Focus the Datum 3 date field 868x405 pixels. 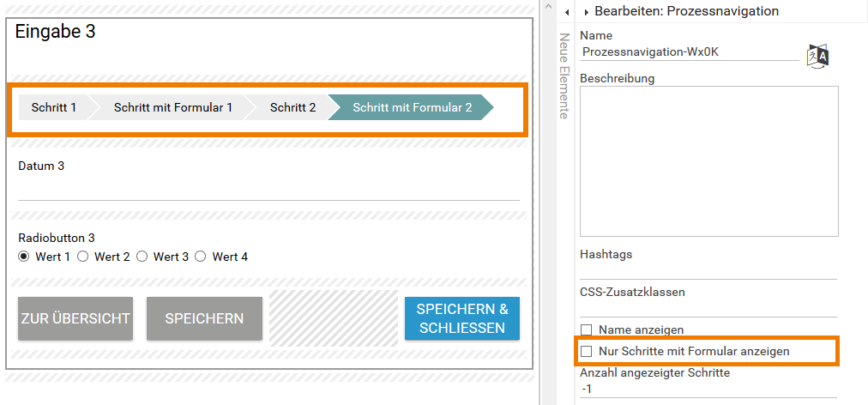pos(268,189)
